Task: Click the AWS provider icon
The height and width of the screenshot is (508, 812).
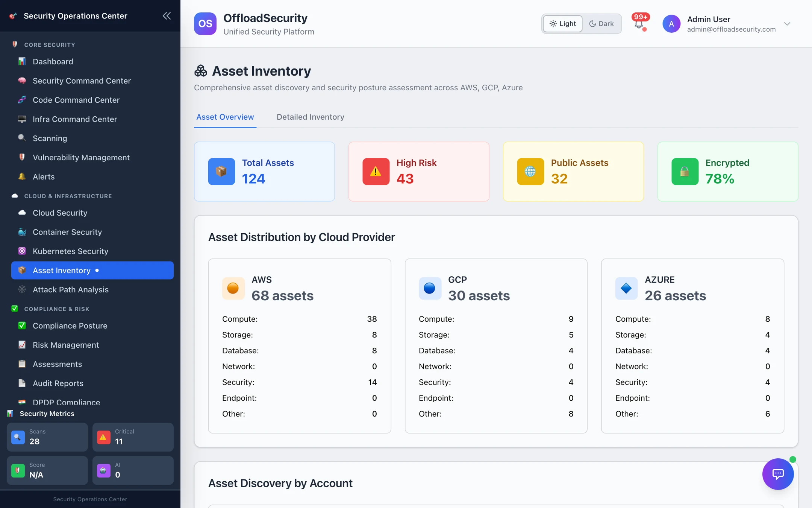Action: (233, 288)
